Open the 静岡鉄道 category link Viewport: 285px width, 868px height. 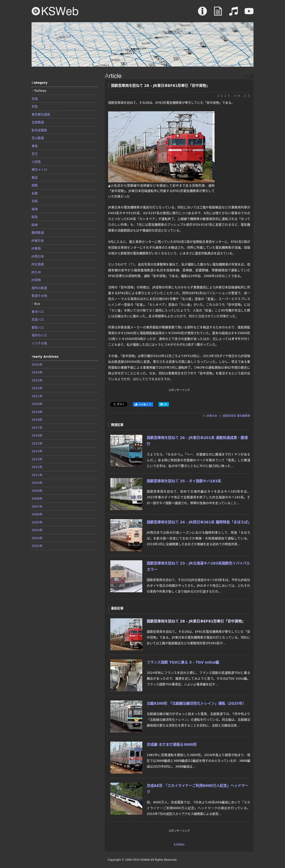coord(38,233)
